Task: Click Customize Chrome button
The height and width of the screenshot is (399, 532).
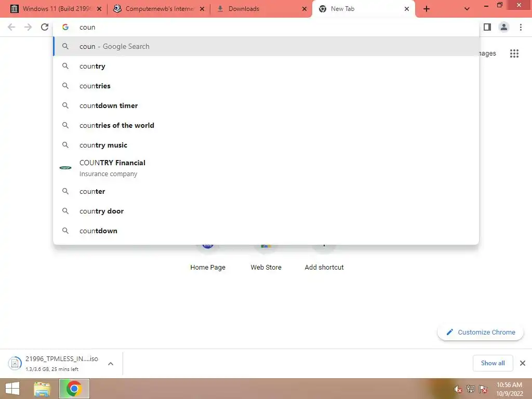Action: click(x=481, y=332)
